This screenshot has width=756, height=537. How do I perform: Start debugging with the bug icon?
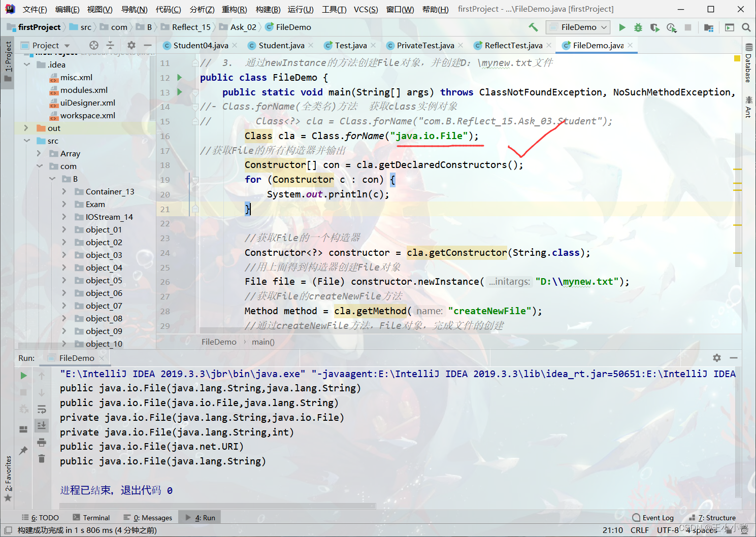point(638,27)
